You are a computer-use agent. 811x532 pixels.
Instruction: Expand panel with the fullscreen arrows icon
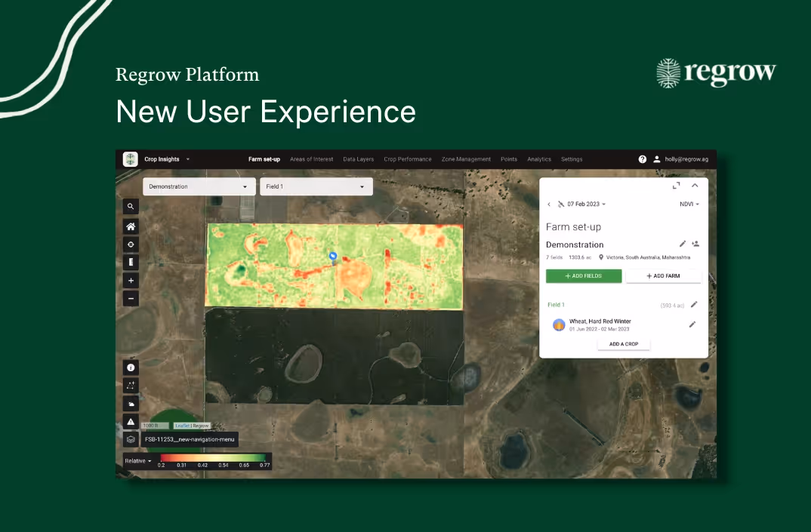click(x=676, y=186)
